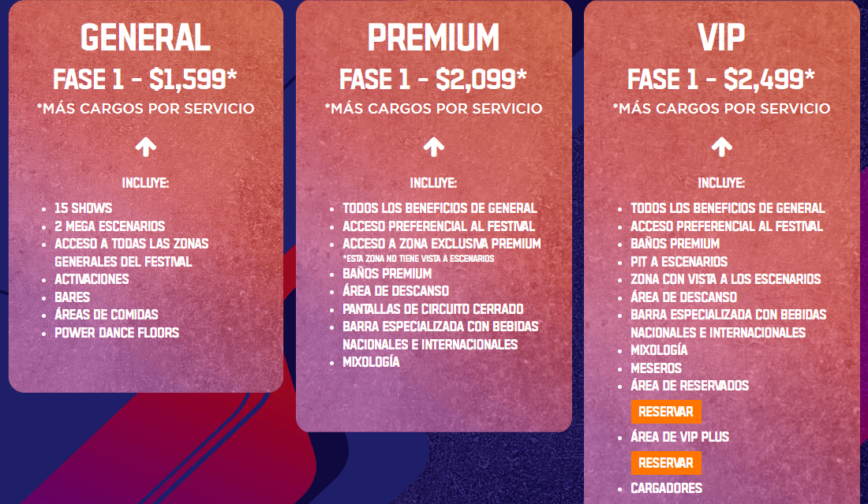Select the PREMIUM ticket heading
Image resolution: width=868 pixels, height=504 pixels.
click(x=433, y=38)
